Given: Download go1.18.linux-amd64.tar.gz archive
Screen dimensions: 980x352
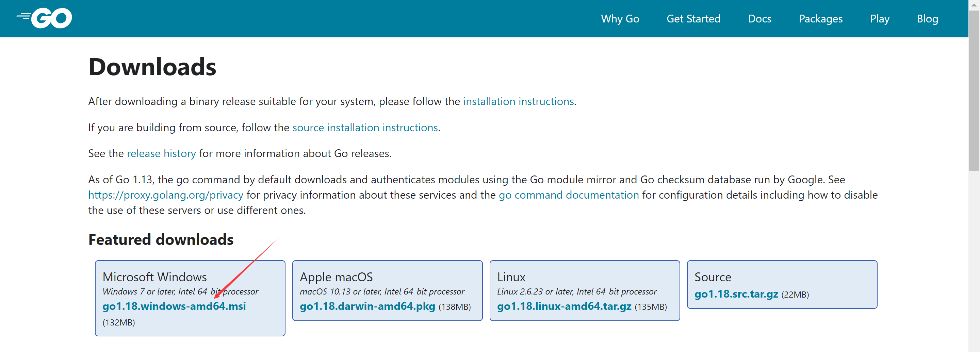Looking at the screenshot, I should click(x=564, y=306).
